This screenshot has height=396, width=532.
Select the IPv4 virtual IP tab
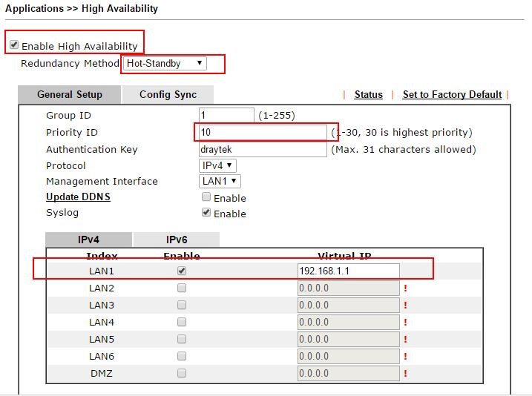pos(88,240)
